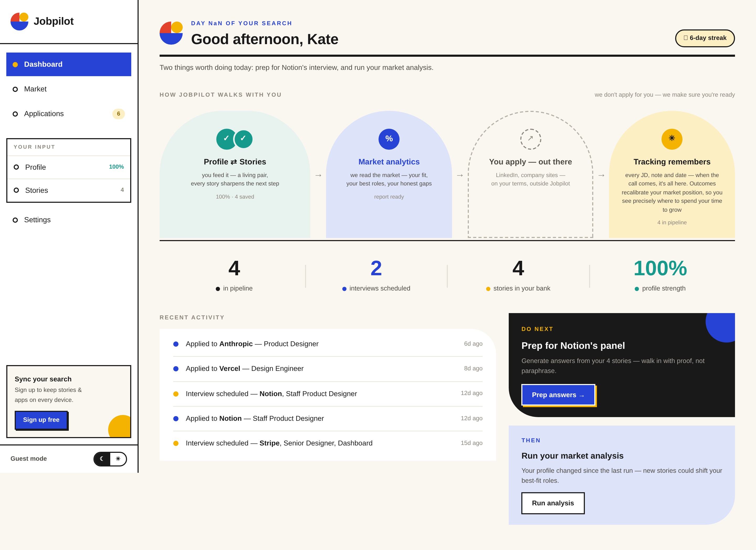Viewport: 756px width, 550px height.
Task: Open the Market analytics card title
Action: pos(389,162)
